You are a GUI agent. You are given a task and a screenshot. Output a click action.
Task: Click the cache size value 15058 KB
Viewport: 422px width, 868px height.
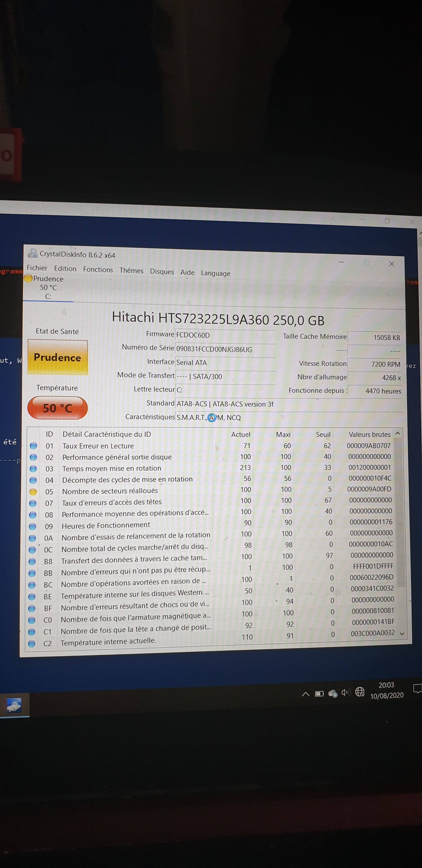point(374,337)
